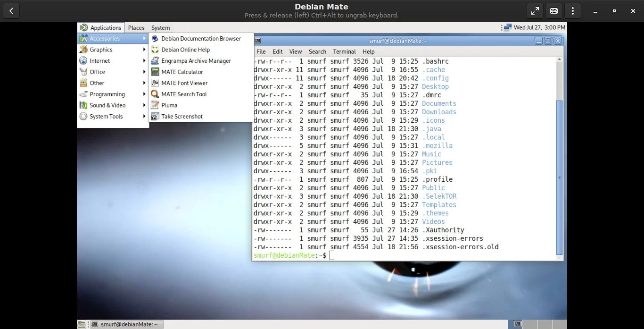Launch Engrampa Archive Manager icon
The image size is (644, 329).
(x=155, y=61)
